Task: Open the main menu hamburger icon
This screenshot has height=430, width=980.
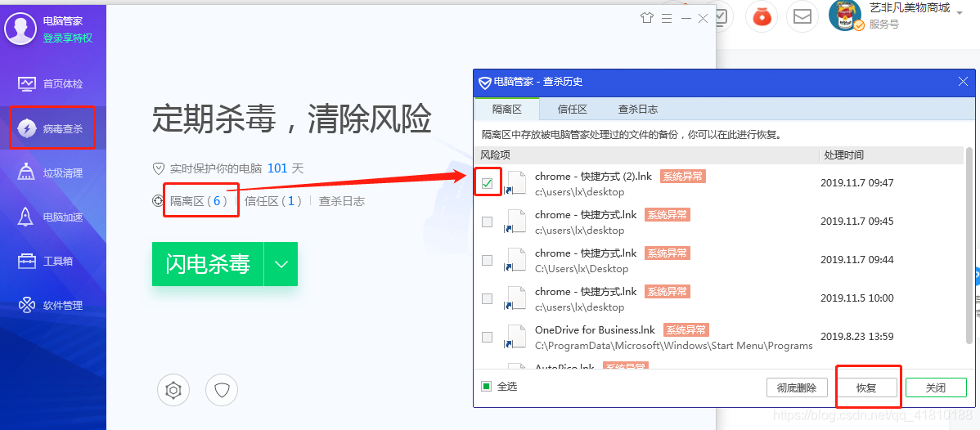Action: coord(666,18)
